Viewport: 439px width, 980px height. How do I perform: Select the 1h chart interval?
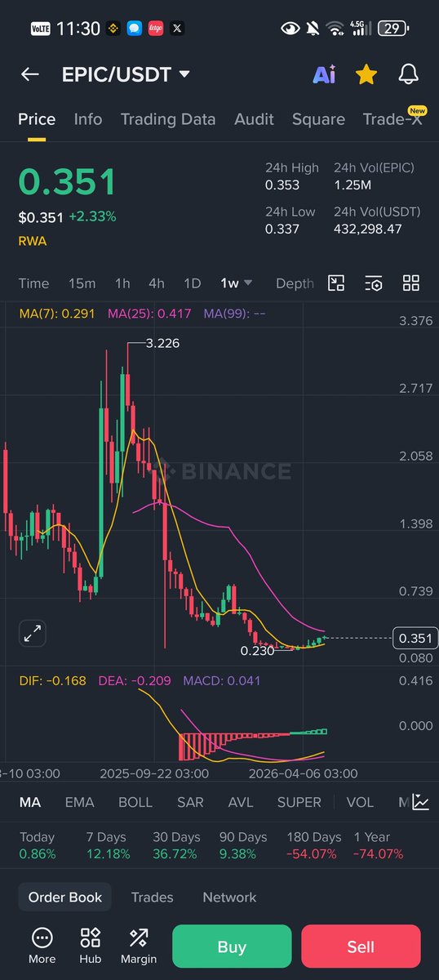click(122, 283)
